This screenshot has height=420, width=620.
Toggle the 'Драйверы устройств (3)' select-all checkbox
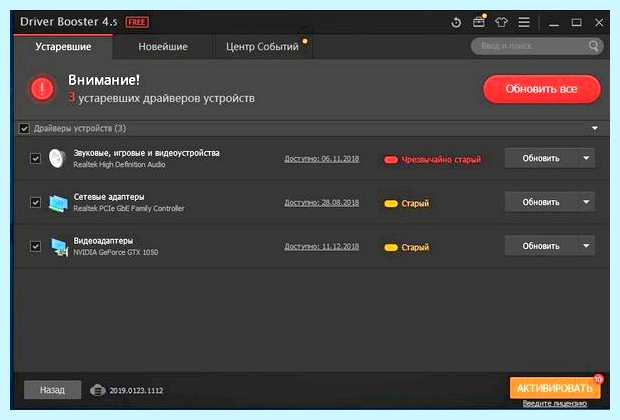click(24, 129)
